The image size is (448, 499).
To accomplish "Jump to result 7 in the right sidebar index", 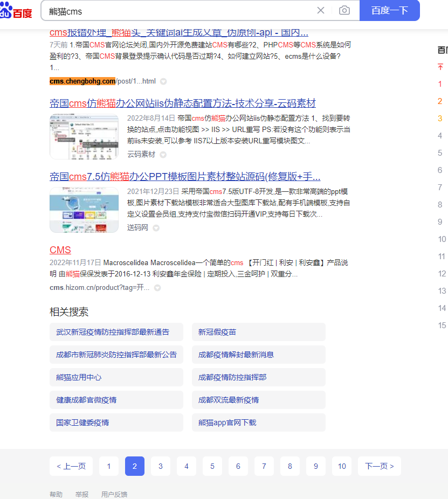I will 440,188.
